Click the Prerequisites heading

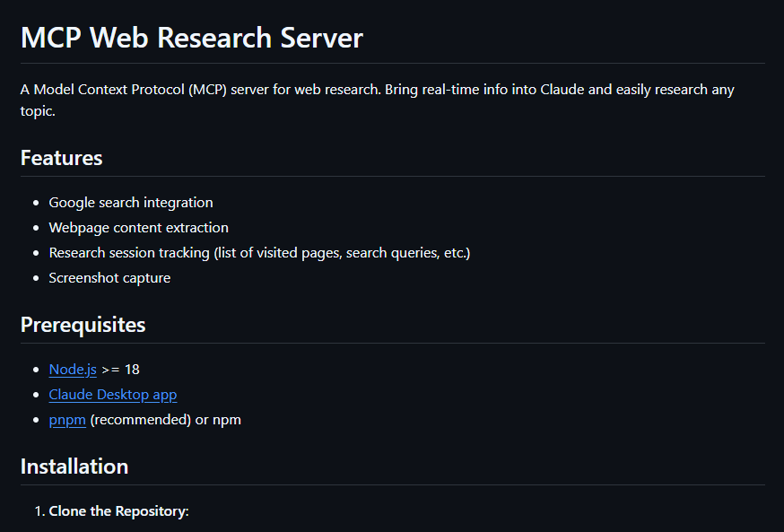pos(83,325)
